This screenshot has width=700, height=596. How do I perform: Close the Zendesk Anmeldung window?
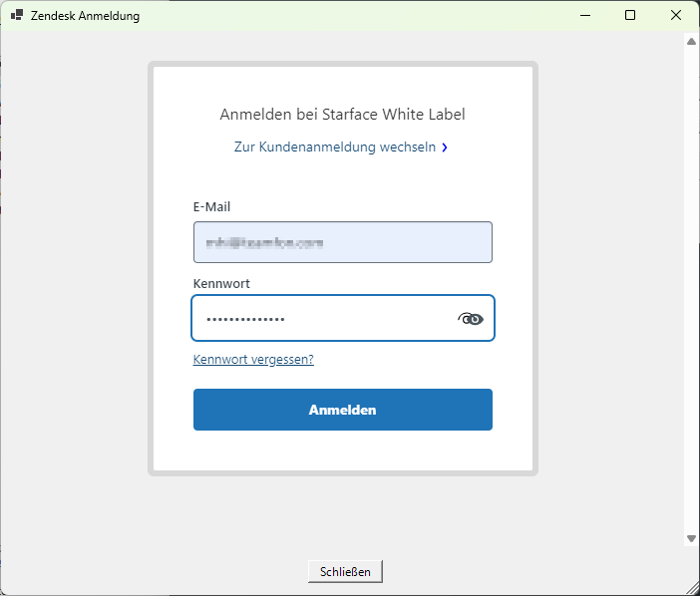point(676,16)
